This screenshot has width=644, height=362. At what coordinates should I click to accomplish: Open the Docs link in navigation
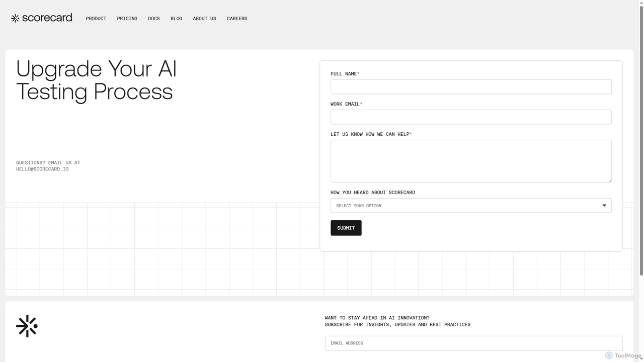[154, 19]
